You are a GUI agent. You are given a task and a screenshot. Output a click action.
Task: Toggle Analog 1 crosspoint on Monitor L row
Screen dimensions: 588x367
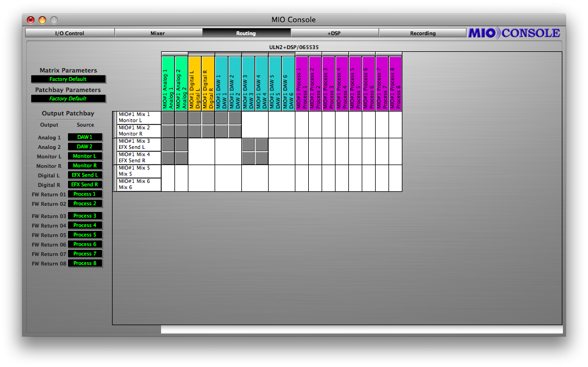coord(168,118)
